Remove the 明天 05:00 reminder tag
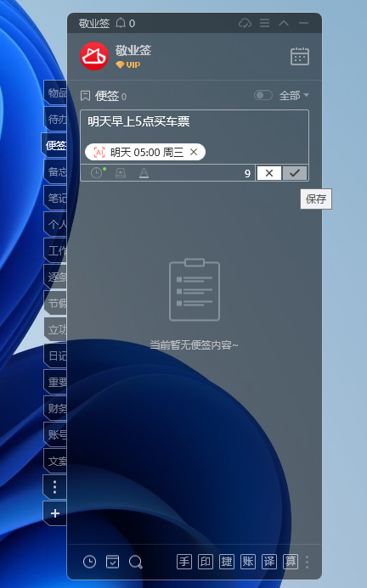 click(194, 152)
